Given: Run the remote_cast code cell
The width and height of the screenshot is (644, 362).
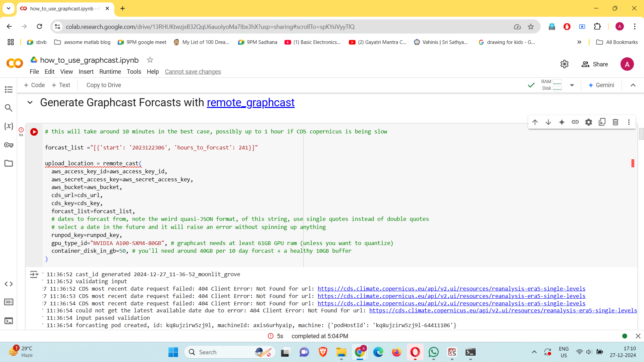Looking at the screenshot, I should pyautogui.click(x=34, y=132).
